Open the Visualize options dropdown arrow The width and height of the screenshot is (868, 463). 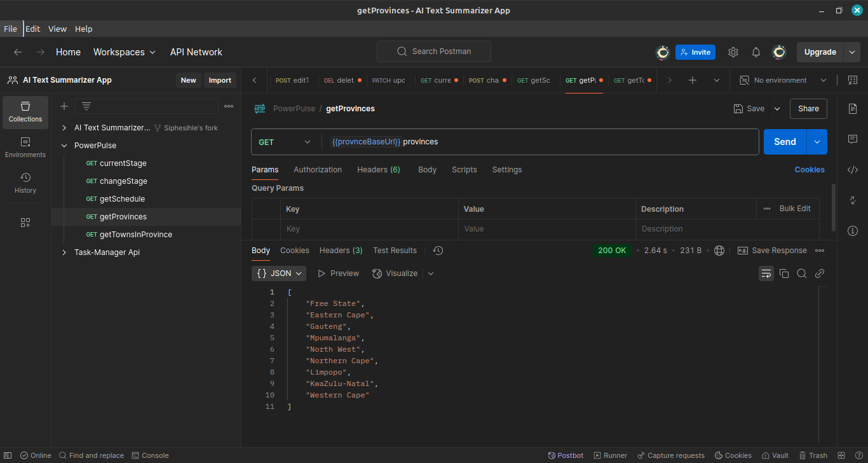click(431, 273)
